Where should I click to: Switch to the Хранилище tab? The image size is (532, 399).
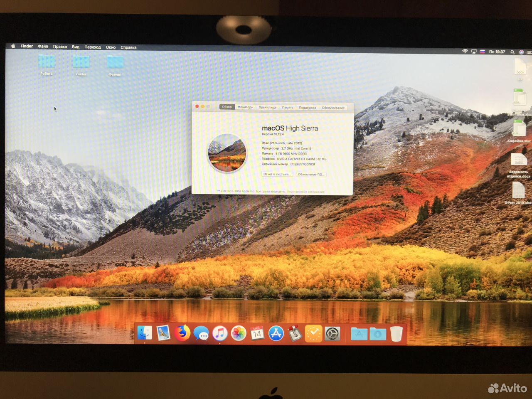pyautogui.click(x=268, y=107)
